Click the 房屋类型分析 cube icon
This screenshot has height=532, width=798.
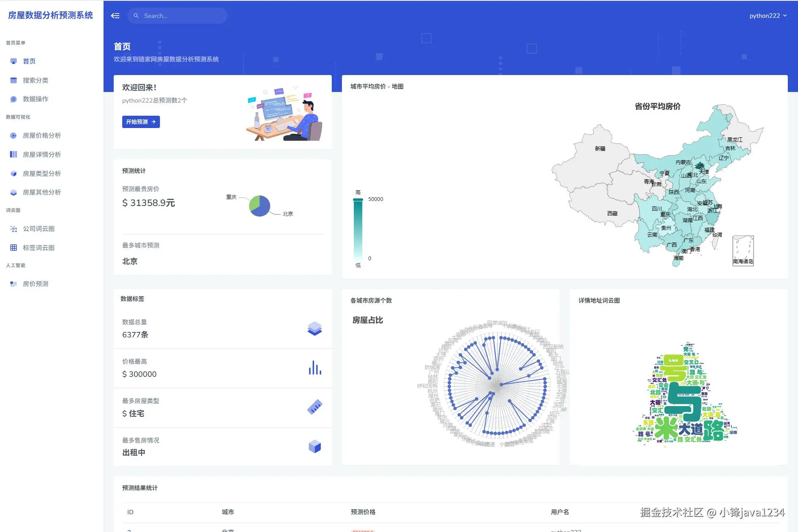point(14,173)
